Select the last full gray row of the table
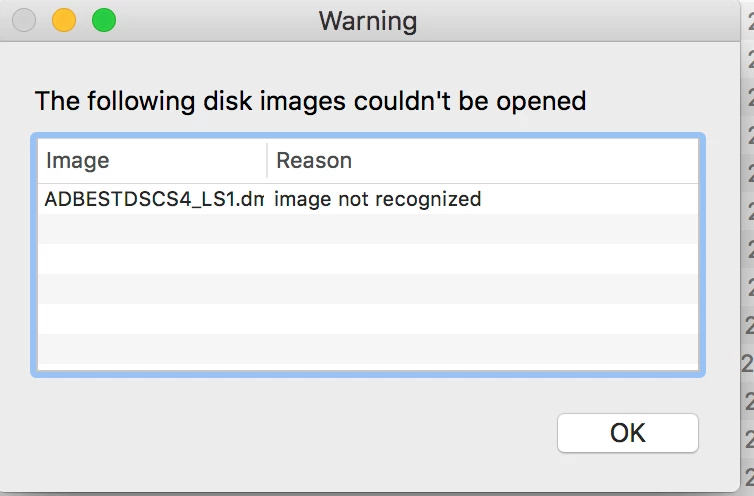This screenshot has height=496, width=754. pyautogui.click(x=368, y=348)
